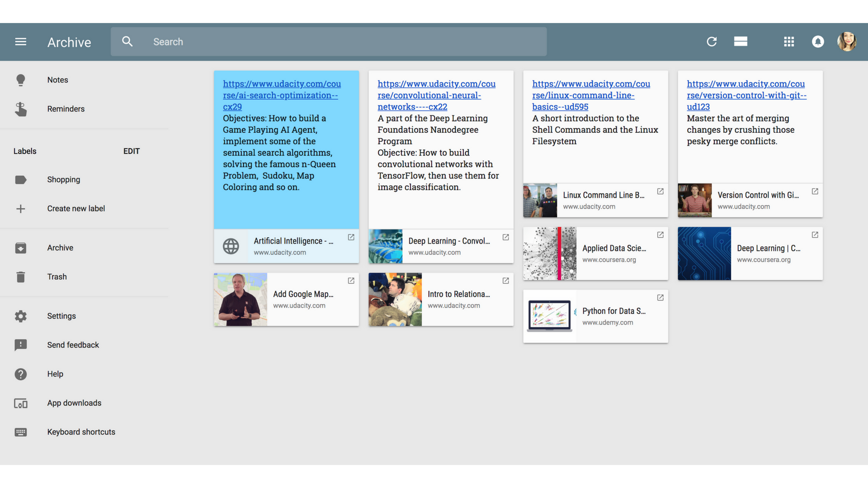Click in the Search input field
868x488 pixels.
329,42
